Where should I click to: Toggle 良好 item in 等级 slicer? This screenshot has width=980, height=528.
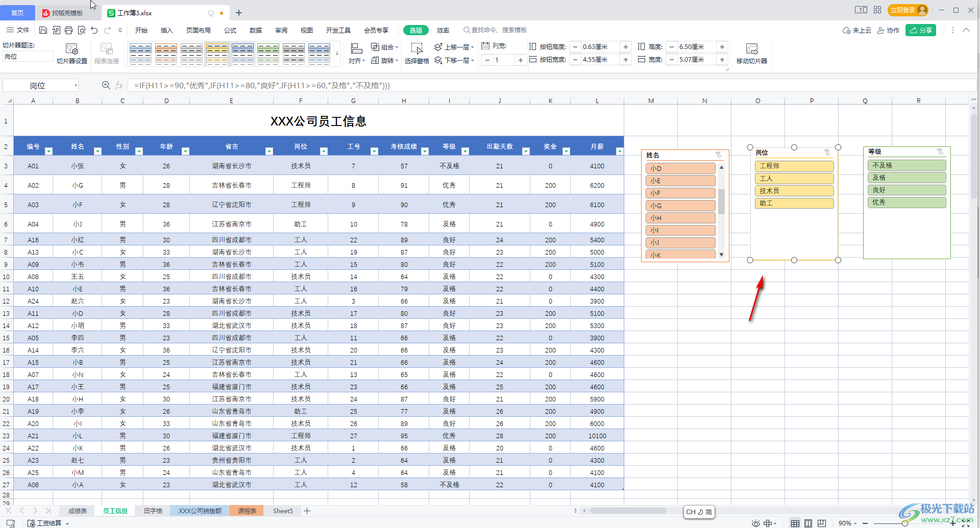[x=906, y=190]
